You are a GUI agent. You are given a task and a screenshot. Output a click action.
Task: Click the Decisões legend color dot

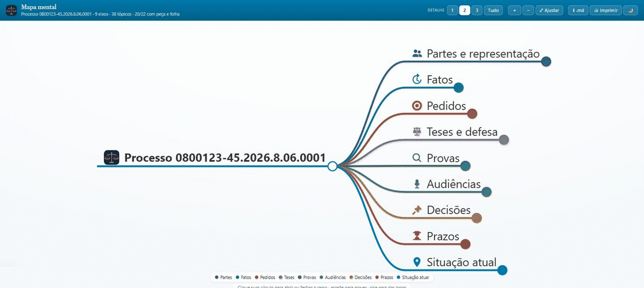click(350, 278)
